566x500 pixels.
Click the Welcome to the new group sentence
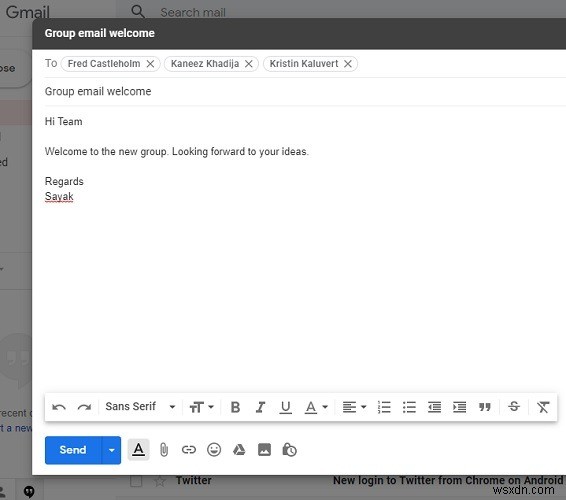point(177,151)
